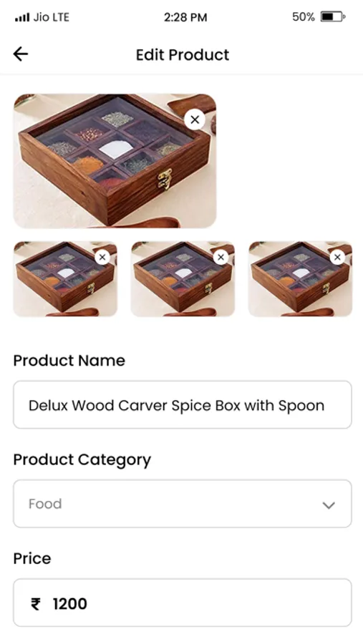This screenshot has height=644, width=363.
Task: Open the Food category dropdown
Action: 183,504
